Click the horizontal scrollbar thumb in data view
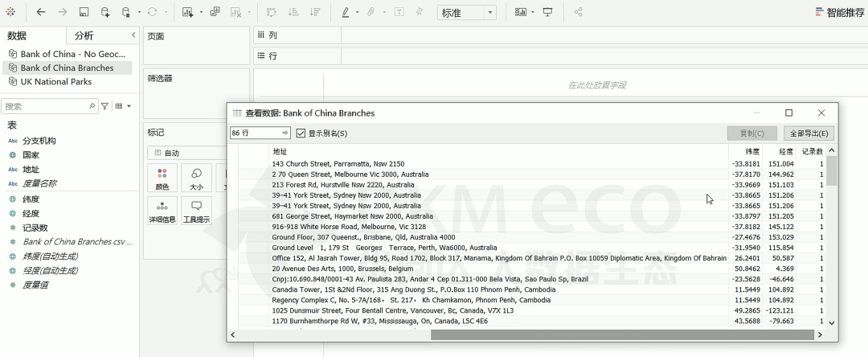The image size is (868, 357). 622,334
